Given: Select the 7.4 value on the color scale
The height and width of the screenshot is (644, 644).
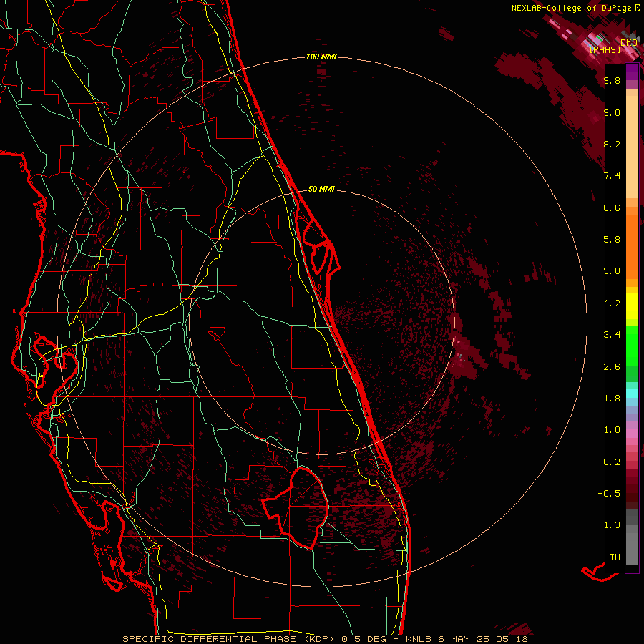Looking at the screenshot, I should coord(612,176).
